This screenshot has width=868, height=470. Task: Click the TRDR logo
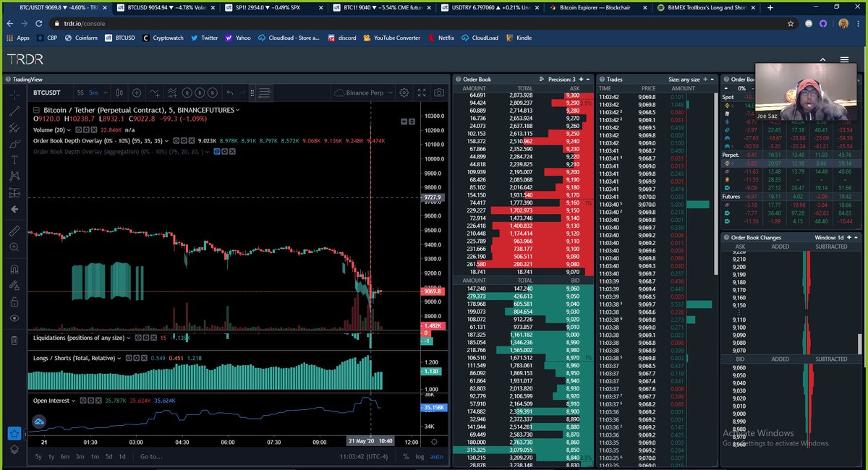click(x=25, y=59)
